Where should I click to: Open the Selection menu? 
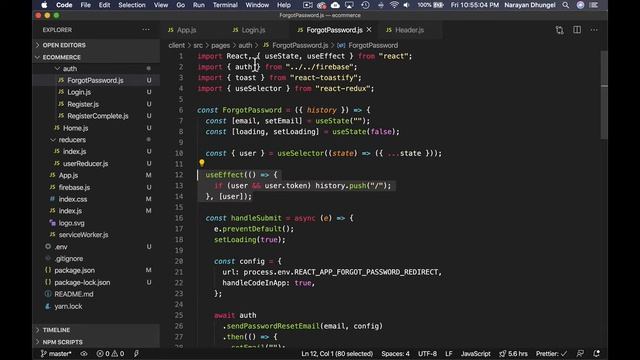coord(132,5)
